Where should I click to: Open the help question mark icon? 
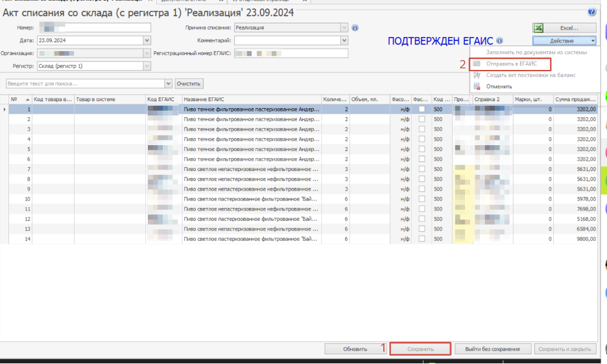(x=591, y=12)
